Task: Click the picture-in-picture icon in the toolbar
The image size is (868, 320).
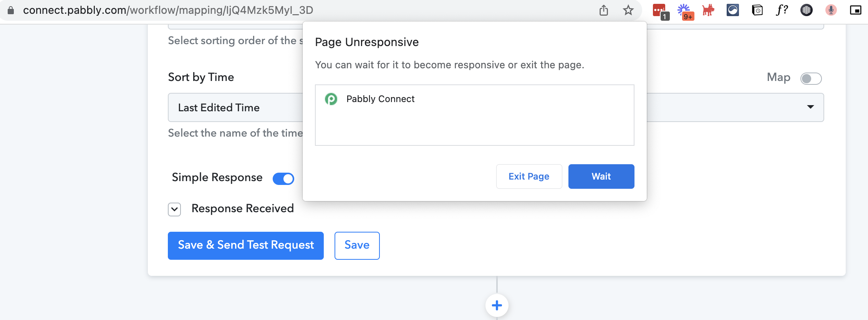Action: tap(856, 10)
